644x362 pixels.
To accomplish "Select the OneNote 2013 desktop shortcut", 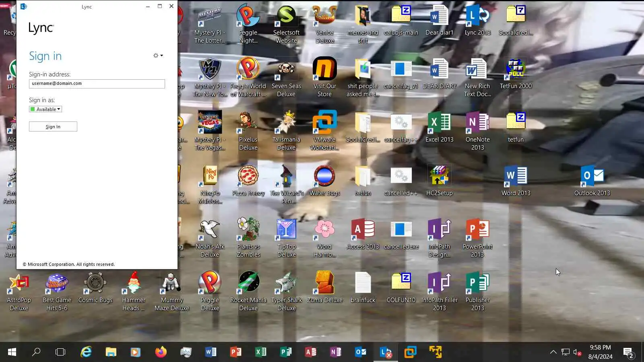I will (x=478, y=131).
